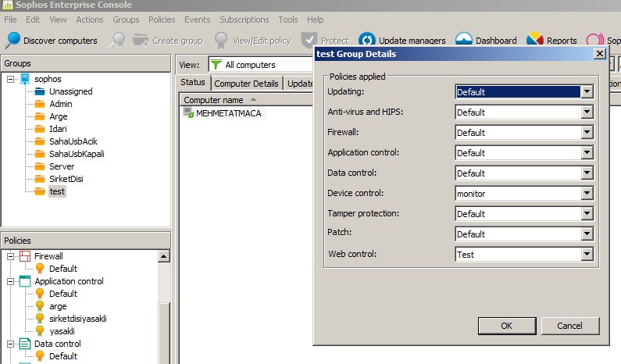Select the Admin group folder icon

pos(40,104)
